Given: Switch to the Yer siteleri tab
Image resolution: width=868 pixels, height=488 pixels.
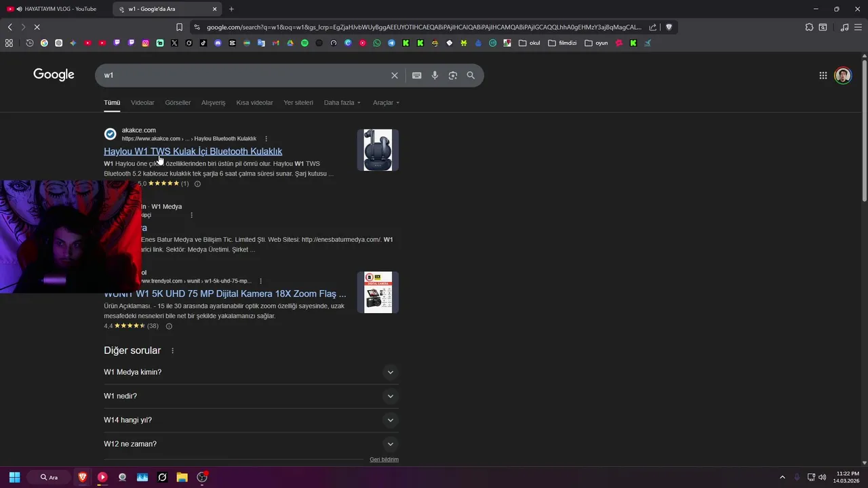Looking at the screenshot, I should pos(298,102).
